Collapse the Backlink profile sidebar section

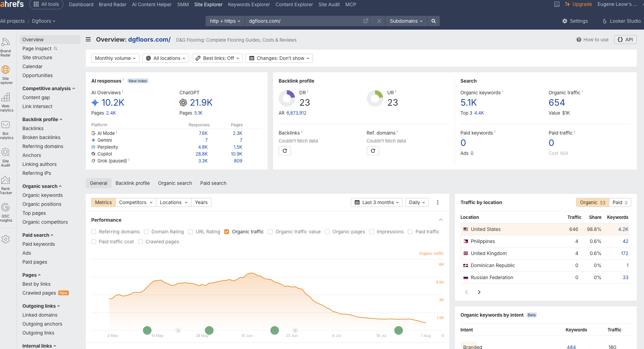[x=42, y=119]
